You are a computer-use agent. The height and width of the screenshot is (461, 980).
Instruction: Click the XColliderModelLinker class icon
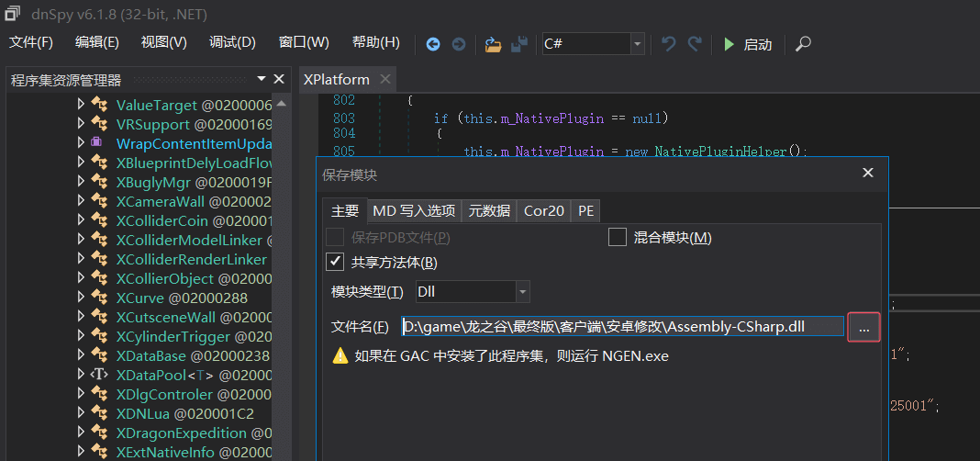pos(99,240)
